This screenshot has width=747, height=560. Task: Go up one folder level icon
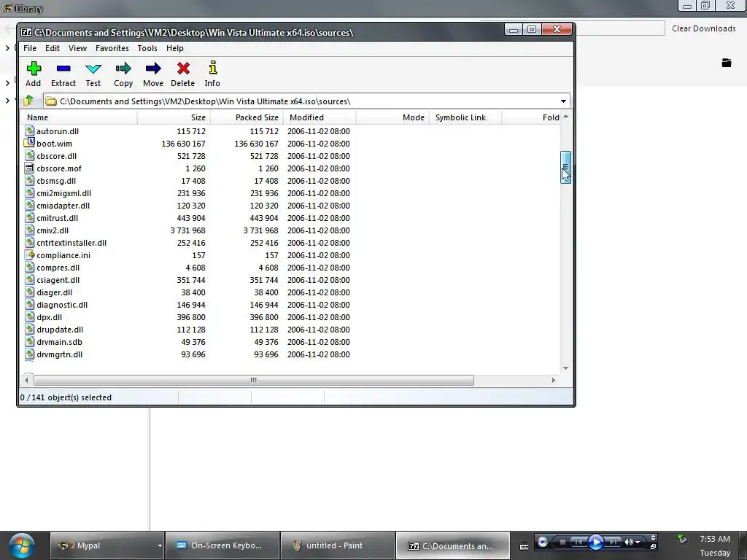pos(28,101)
